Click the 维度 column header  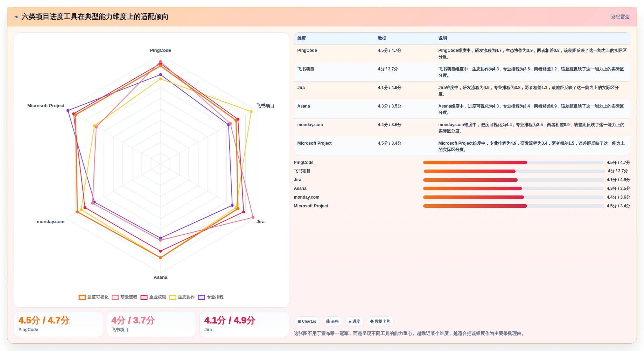pos(301,38)
